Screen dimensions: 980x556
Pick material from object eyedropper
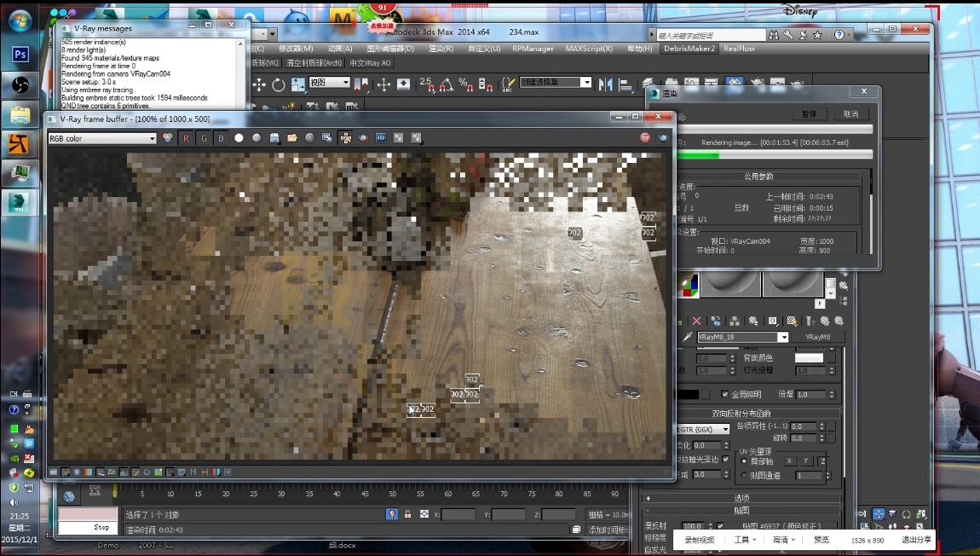click(x=687, y=337)
